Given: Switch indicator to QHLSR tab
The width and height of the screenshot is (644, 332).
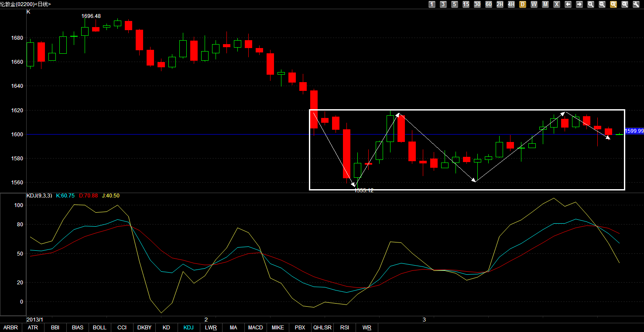Looking at the screenshot, I should [x=322, y=328].
